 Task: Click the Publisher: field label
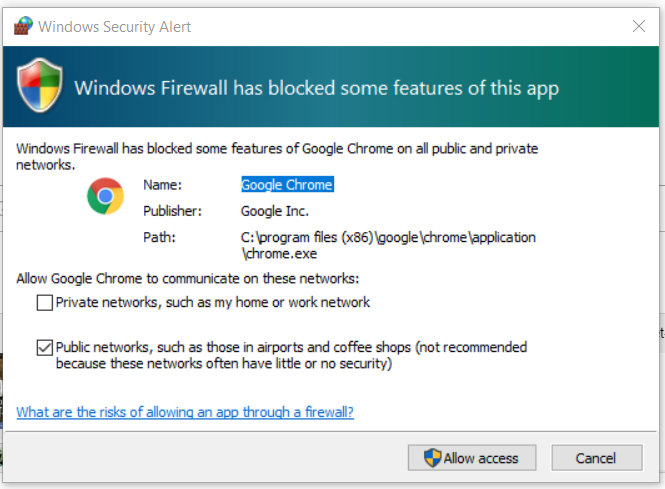pyautogui.click(x=172, y=211)
